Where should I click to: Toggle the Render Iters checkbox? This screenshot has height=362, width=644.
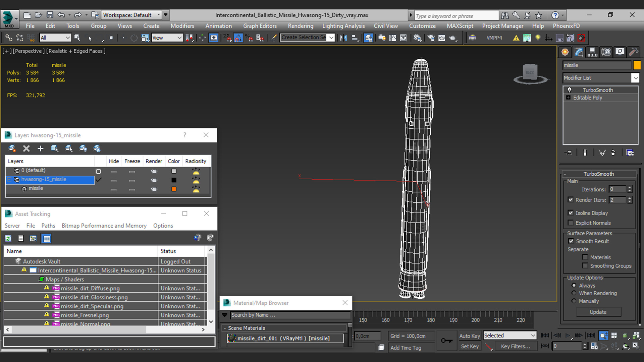click(571, 199)
